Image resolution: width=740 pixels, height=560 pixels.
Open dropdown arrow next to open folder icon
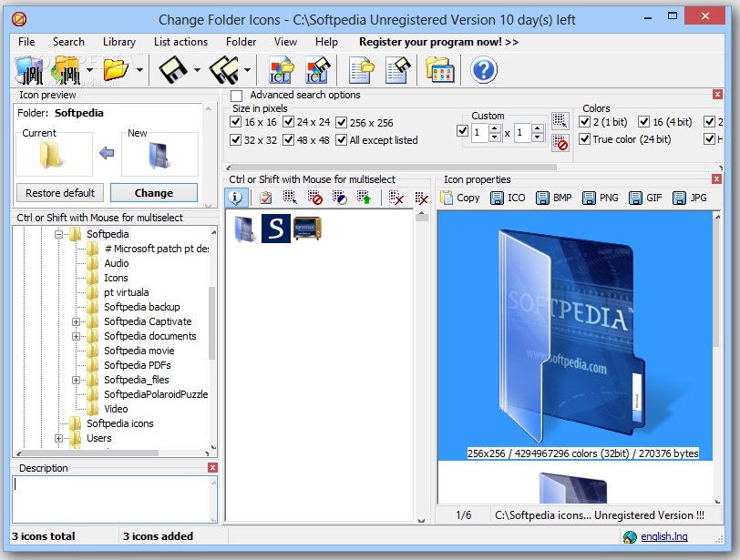click(x=139, y=70)
